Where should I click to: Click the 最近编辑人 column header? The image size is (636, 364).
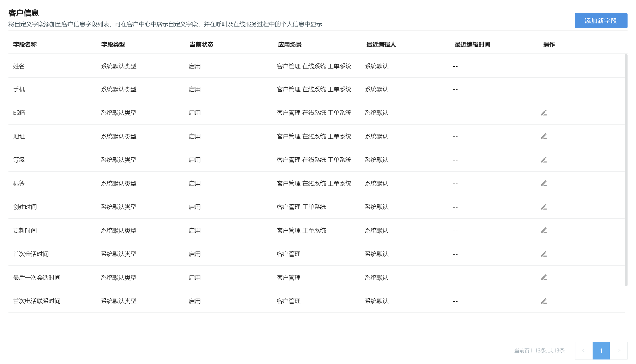click(381, 45)
